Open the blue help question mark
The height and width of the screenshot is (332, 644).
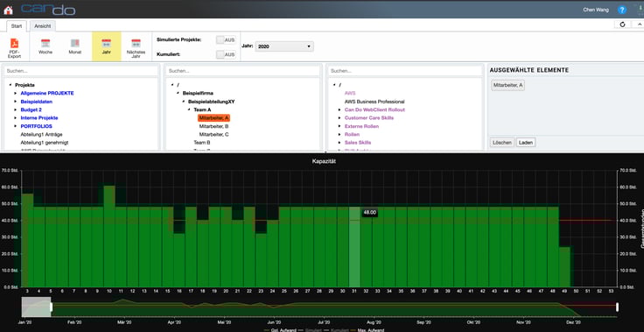(x=622, y=10)
